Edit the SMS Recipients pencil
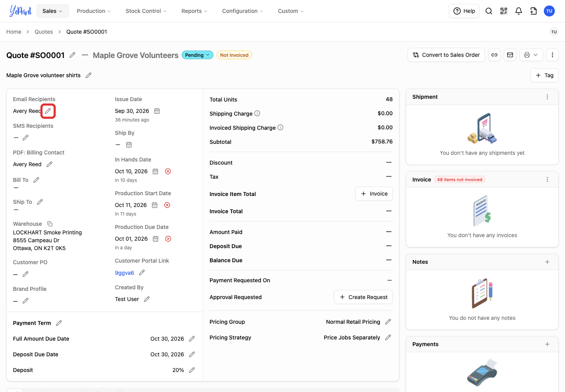Image resolution: width=565 pixels, height=392 pixels. 26,138
